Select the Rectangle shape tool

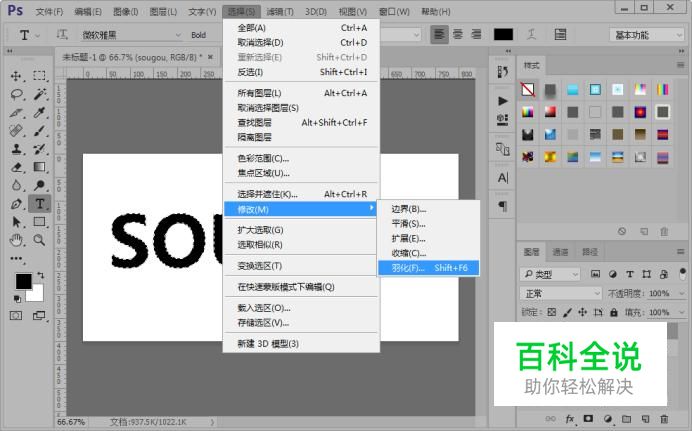(39, 222)
